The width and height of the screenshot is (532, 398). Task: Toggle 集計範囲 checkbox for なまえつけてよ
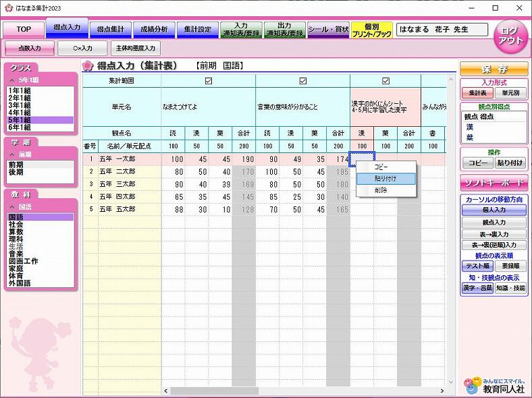click(209, 81)
